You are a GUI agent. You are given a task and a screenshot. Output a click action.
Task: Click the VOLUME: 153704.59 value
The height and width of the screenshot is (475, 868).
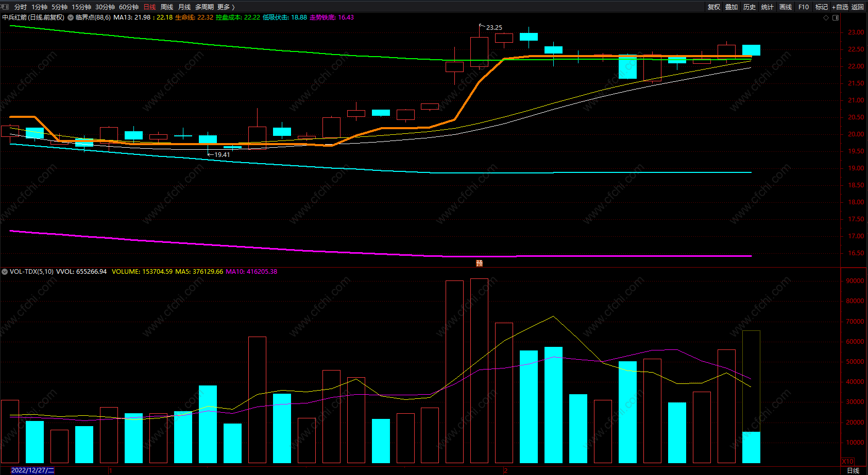tap(142, 272)
